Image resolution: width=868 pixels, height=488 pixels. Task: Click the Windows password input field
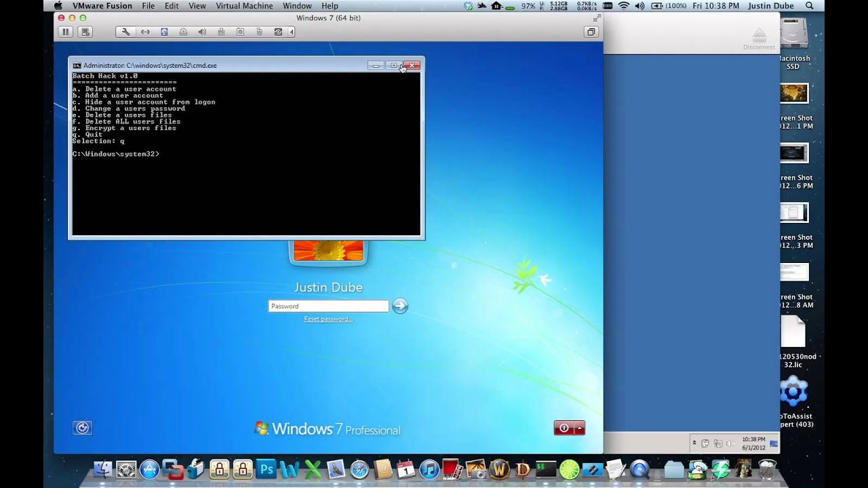[328, 306]
